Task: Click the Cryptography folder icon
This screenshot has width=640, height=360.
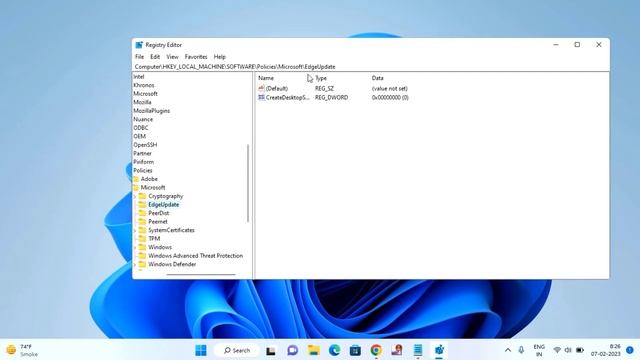Action: coord(142,196)
